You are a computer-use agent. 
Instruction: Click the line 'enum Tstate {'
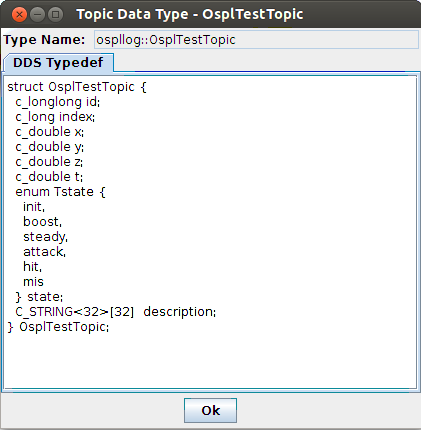click(x=60, y=192)
